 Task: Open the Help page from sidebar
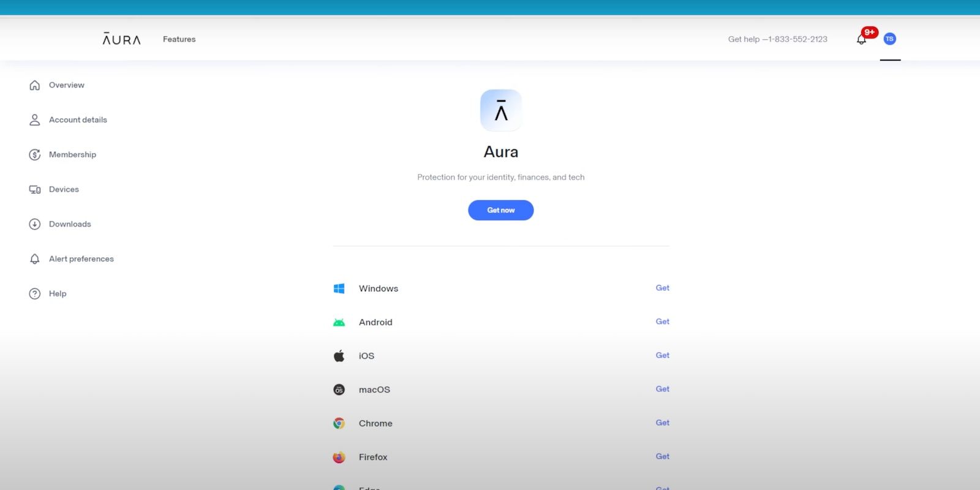click(58, 294)
